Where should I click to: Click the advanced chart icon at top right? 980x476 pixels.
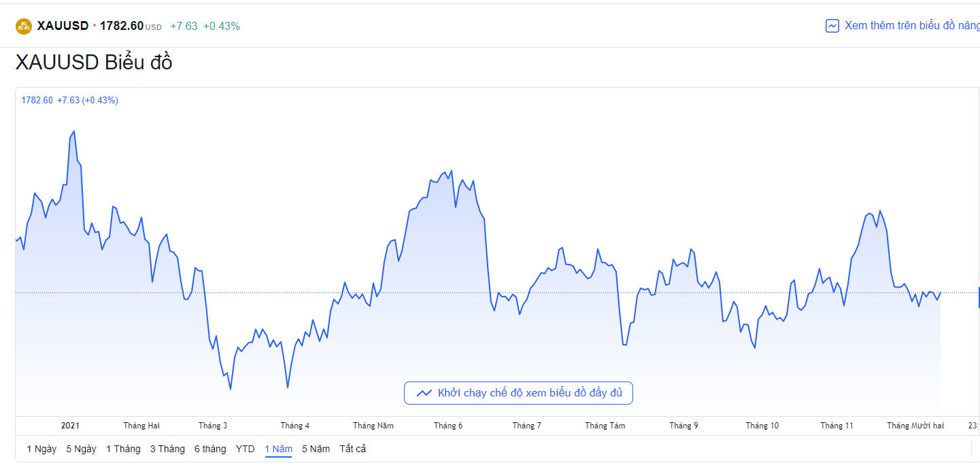tap(832, 27)
